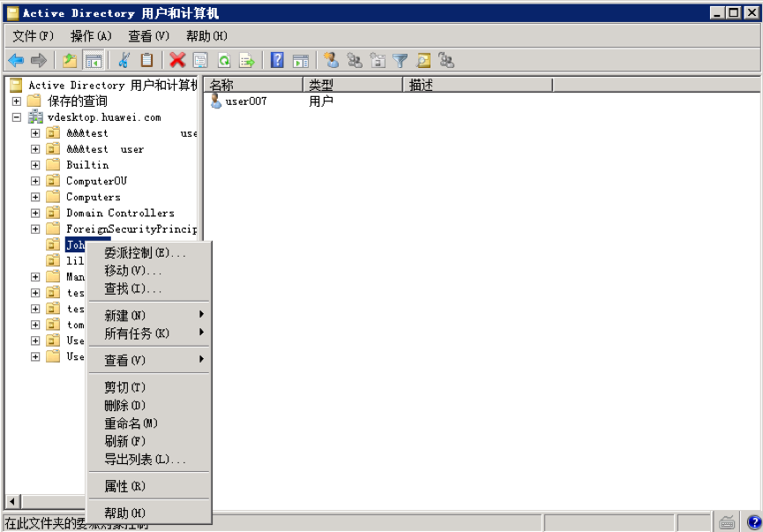This screenshot has width=763, height=532.
Task: Click the blue Back arrow in toolbar
Action: point(16,61)
